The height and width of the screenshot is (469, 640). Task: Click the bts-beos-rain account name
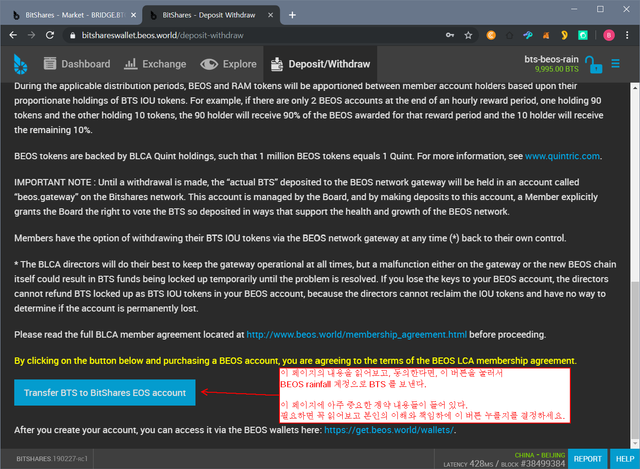pos(551,59)
